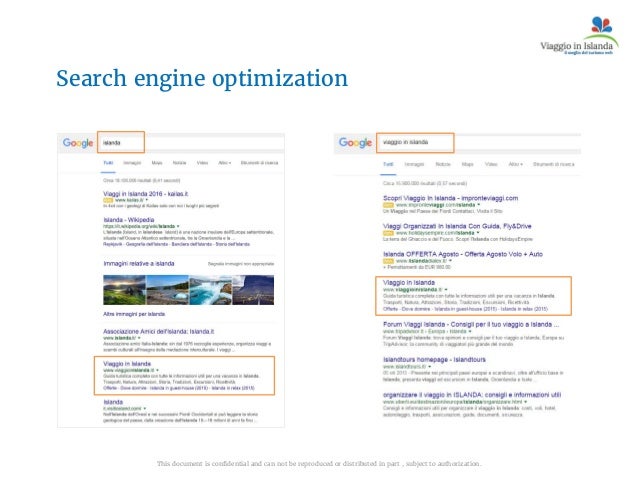Image resolution: width=638 pixels, height=479 pixels.
Task: Open Strumenti di ricerca in left results
Action: pos(259,163)
